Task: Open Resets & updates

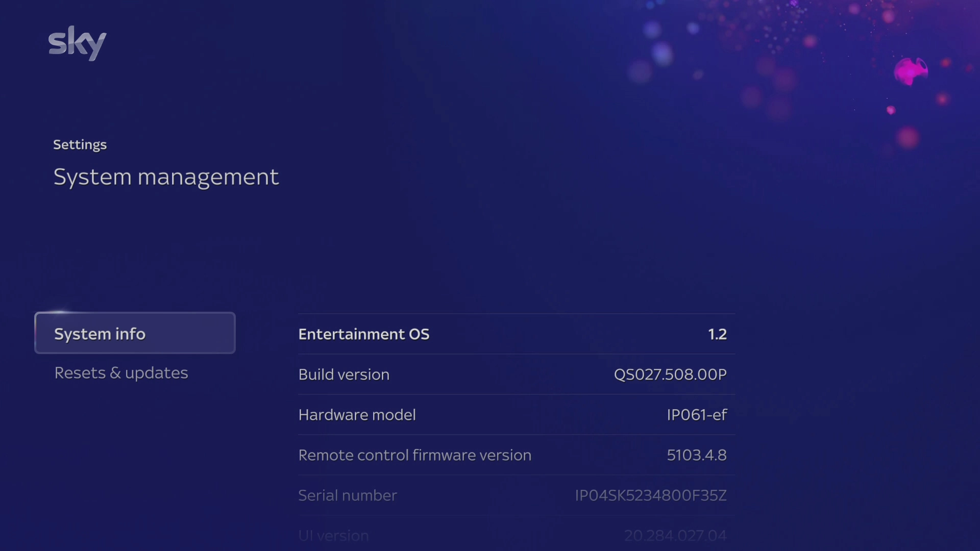Action: click(121, 373)
